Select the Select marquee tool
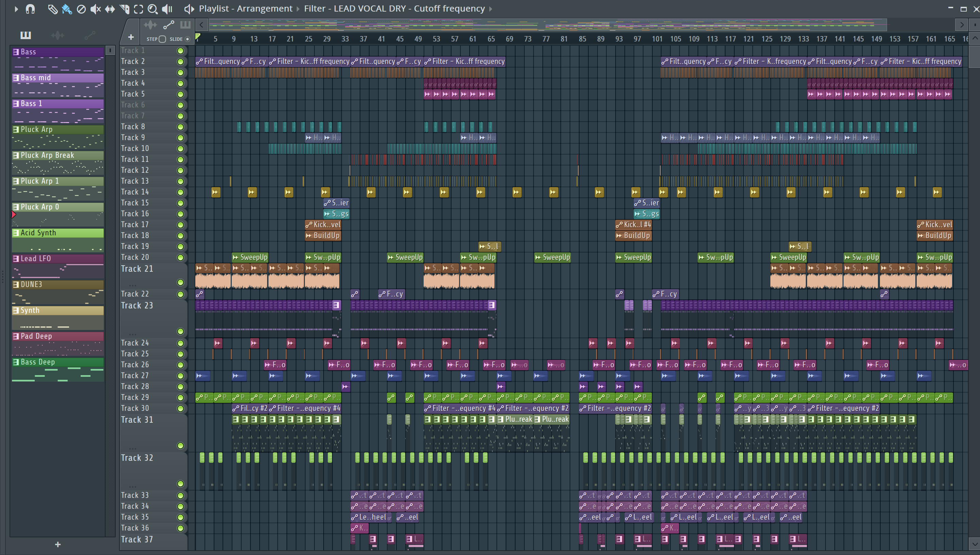Viewport: 980px width, 555px height. (x=138, y=9)
